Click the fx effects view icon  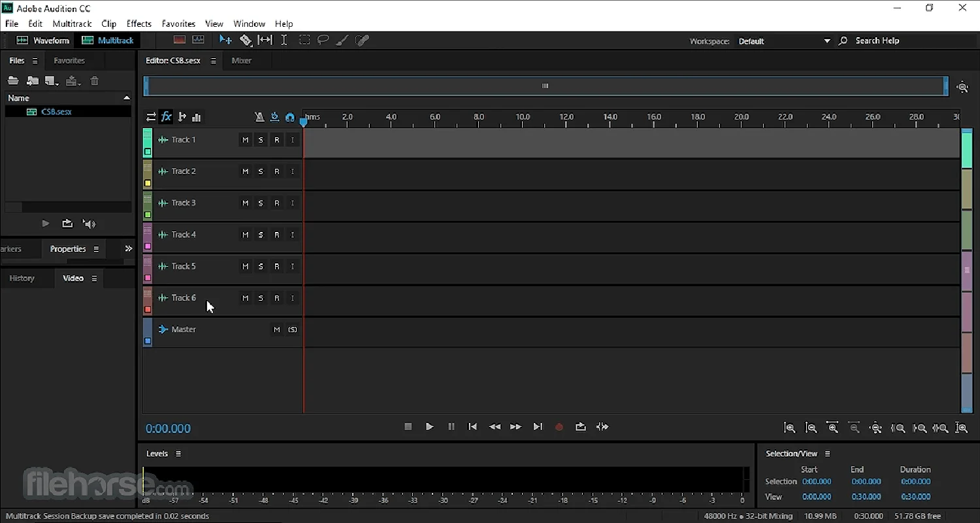pos(167,117)
